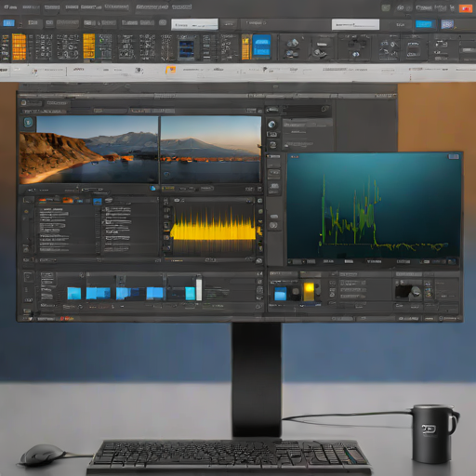Click the orange marker icon on light strip

(170, 70)
